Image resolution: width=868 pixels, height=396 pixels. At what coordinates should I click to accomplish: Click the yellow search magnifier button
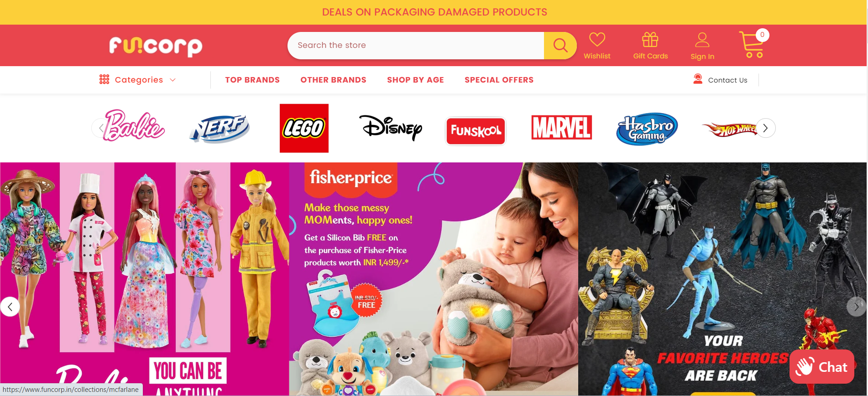click(560, 46)
